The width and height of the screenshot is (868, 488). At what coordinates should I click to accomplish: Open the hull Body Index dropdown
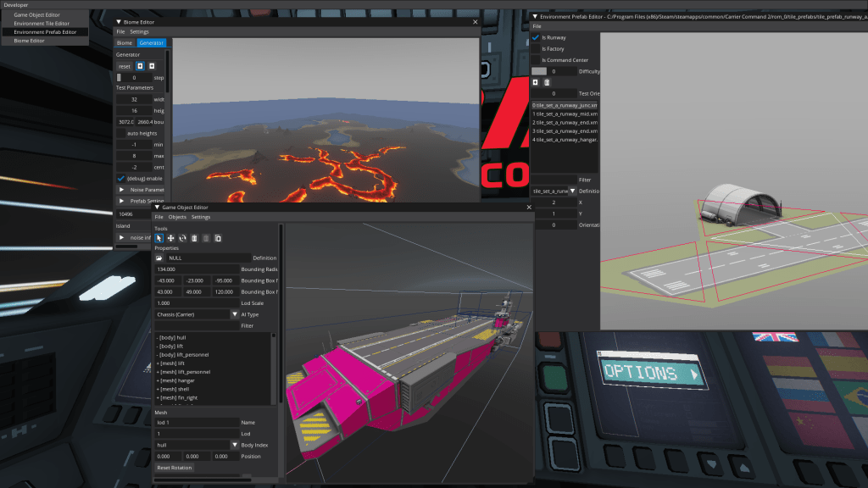pos(235,445)
